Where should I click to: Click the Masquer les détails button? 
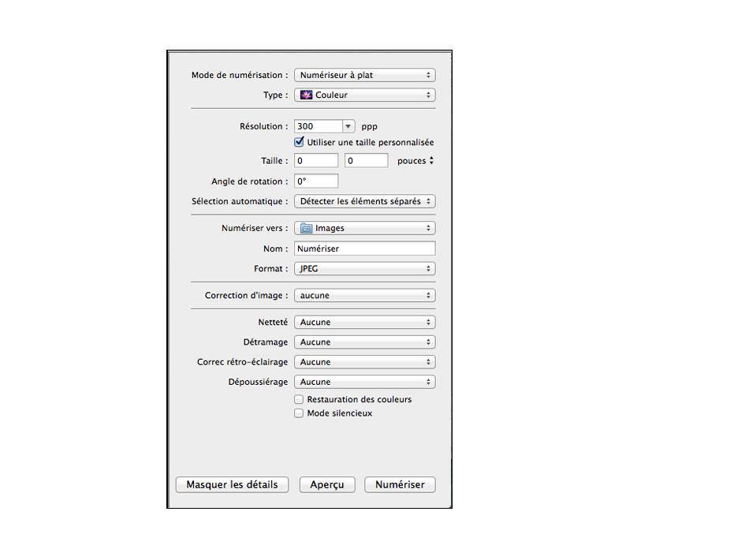(232, 484)
